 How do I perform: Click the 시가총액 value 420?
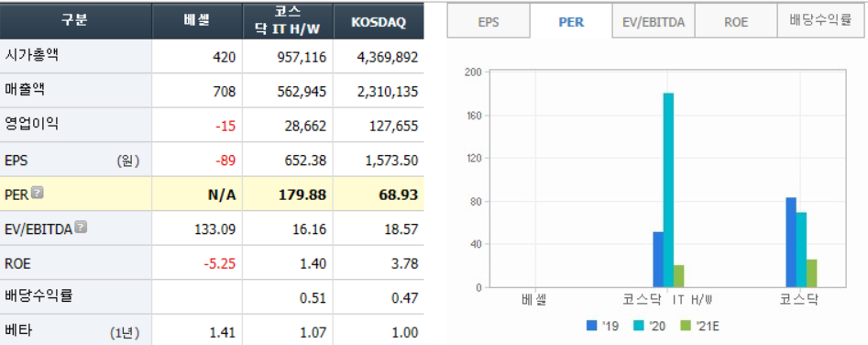tap(225, 57)
